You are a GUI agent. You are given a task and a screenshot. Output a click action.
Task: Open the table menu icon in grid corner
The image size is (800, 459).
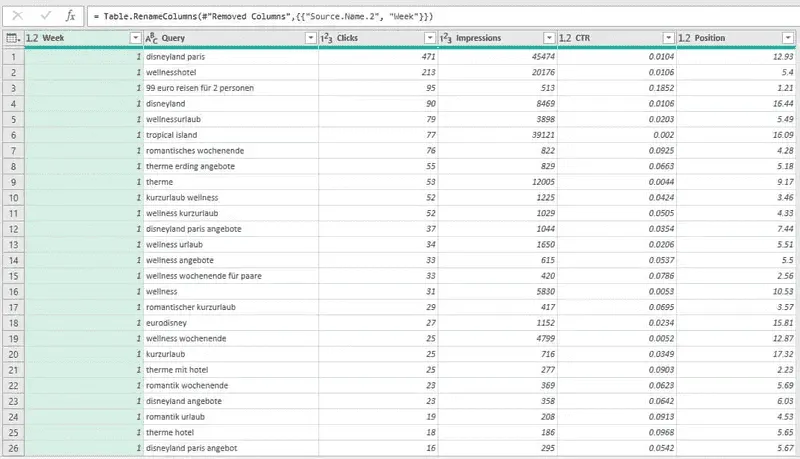[x=12, y=38]
